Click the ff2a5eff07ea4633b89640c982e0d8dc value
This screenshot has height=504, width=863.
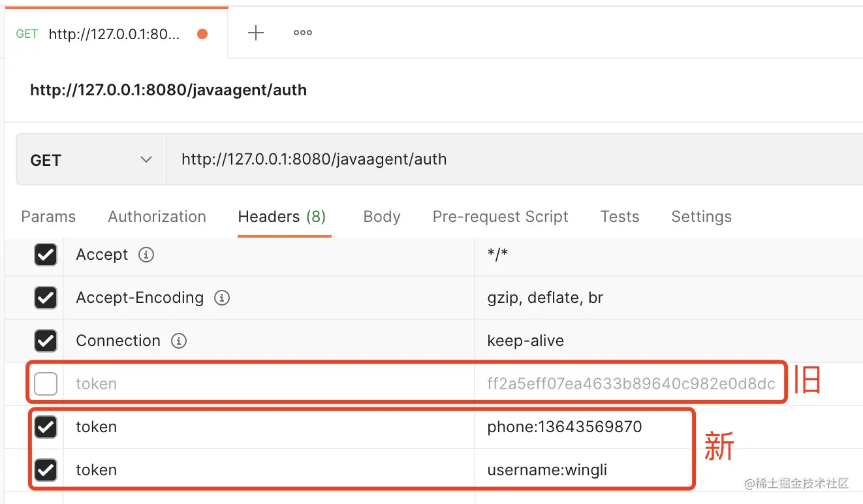[631, 384]
